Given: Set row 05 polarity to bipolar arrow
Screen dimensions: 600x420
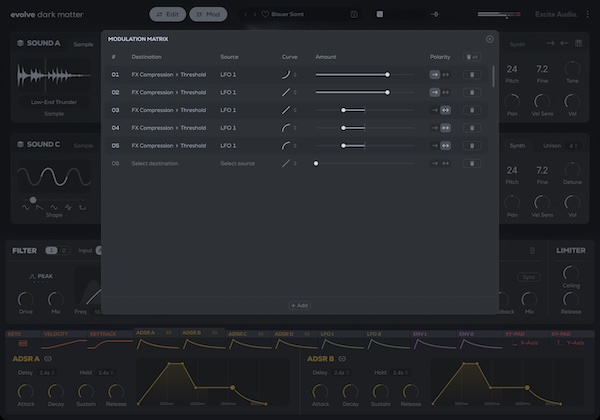Looking at the screenshot, I should click(446, 146).
